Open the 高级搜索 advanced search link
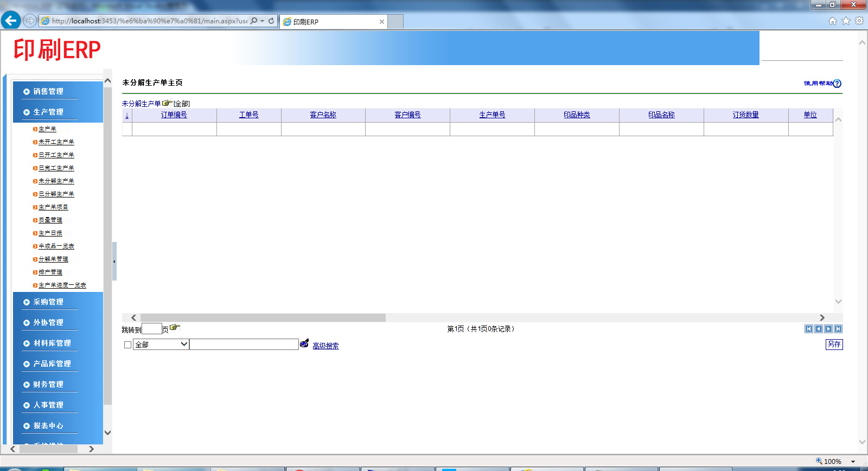Viewport: 868px width, 471px height. pos(325,346)
